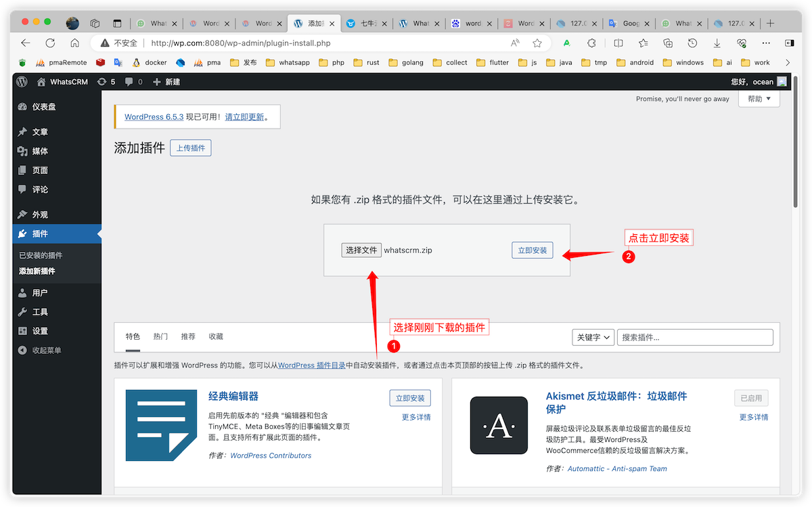Screen dimensions: 812x507
Task: Switch to the 七牛 browser tab
Action: 367,23
